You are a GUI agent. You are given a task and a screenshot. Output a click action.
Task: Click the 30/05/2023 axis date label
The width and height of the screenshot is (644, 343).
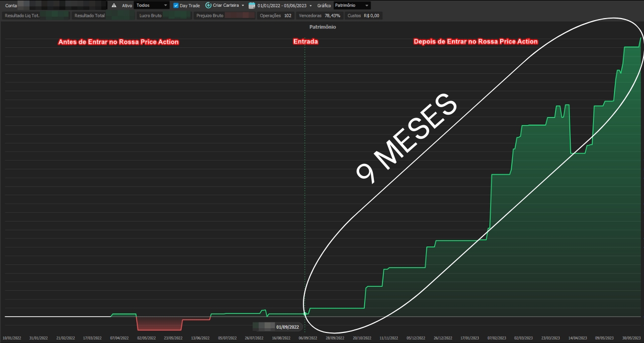pyautogui.click(x=631, y=338)
